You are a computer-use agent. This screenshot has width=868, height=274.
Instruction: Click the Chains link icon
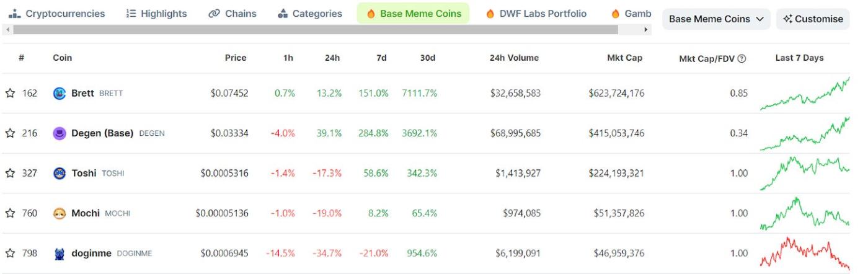point(214,14)
